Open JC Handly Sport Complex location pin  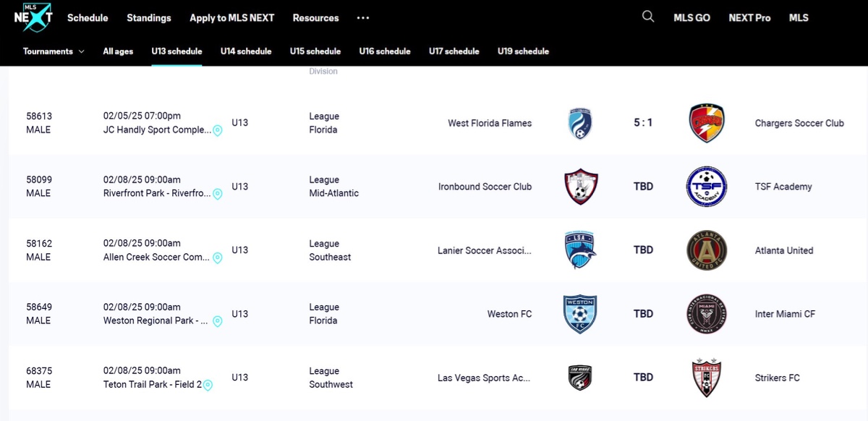217,131
